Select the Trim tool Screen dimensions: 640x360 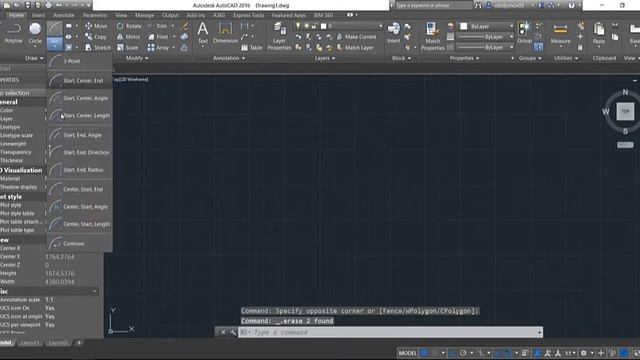point(158,26)
